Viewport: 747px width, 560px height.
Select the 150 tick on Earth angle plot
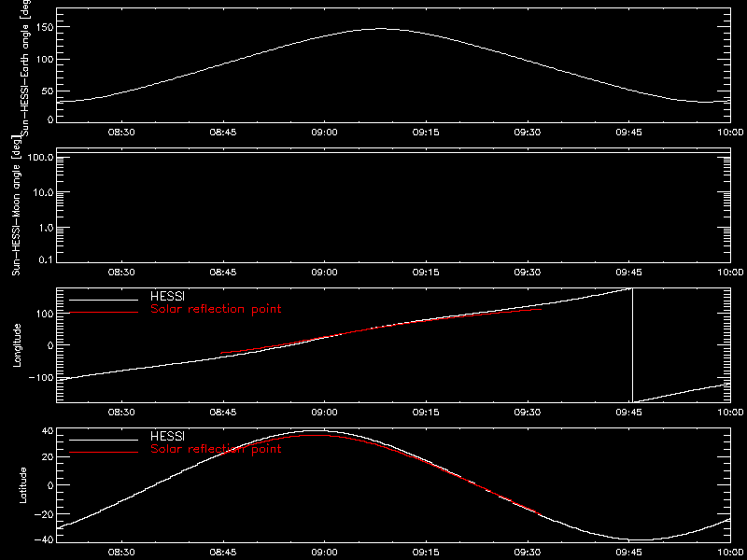pyautogui.click(x=44, y=27)
